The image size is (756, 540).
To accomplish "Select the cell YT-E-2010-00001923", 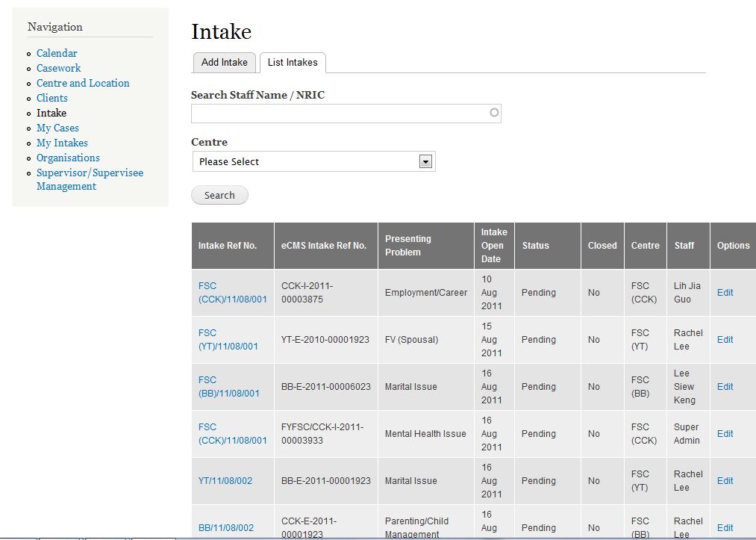I will (x=326, y=340).
